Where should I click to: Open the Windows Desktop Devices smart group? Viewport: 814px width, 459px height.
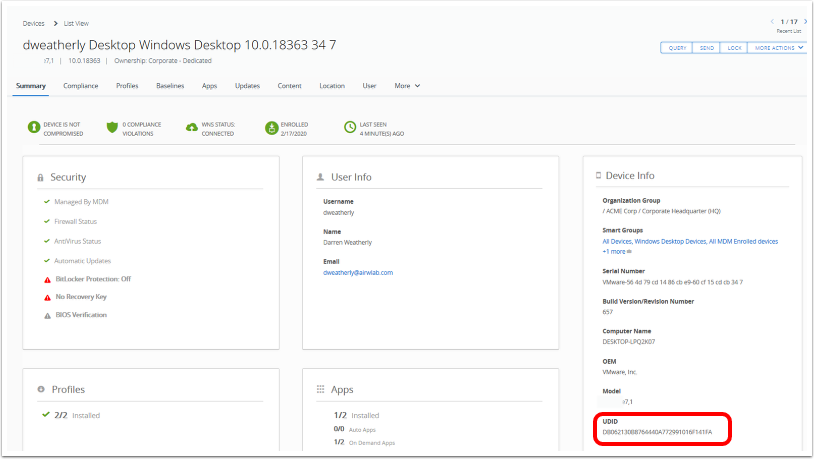tap(669, 241)
